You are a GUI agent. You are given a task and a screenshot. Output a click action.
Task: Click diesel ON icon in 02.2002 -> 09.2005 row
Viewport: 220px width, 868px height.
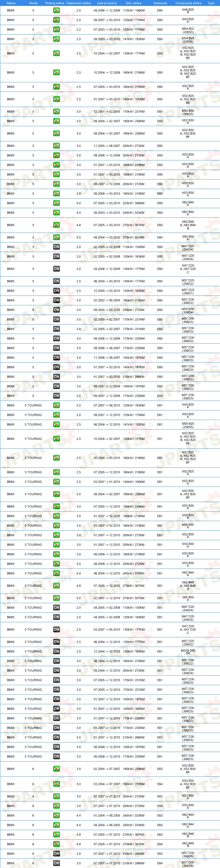coord(56,300)
